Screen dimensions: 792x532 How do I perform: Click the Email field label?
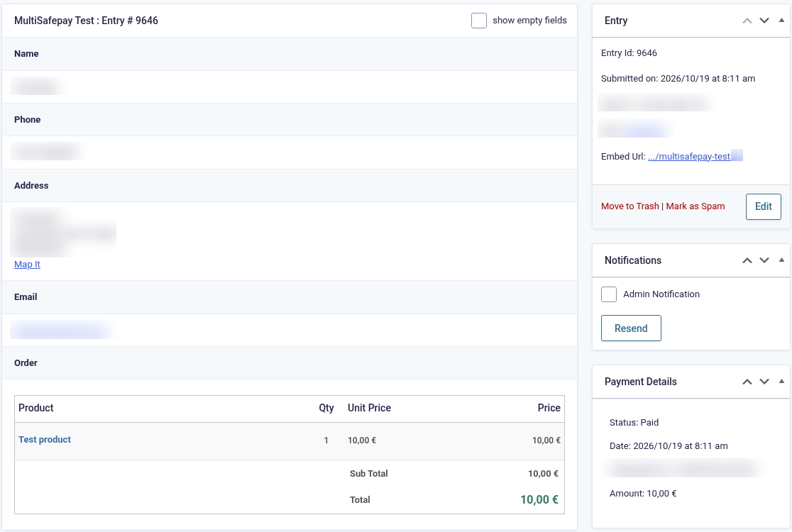pos(26,297)
